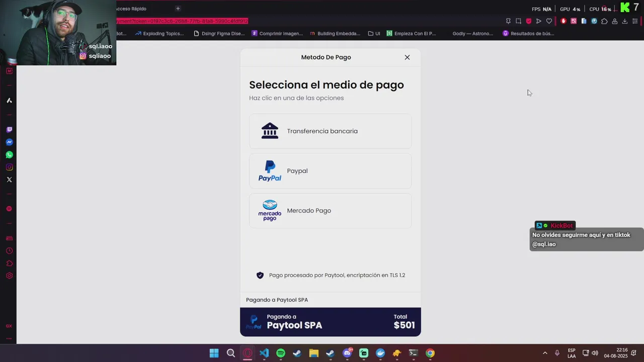Open the profile account icon
The height and width of the screenshot is (362, 644).
pos(615,21)
